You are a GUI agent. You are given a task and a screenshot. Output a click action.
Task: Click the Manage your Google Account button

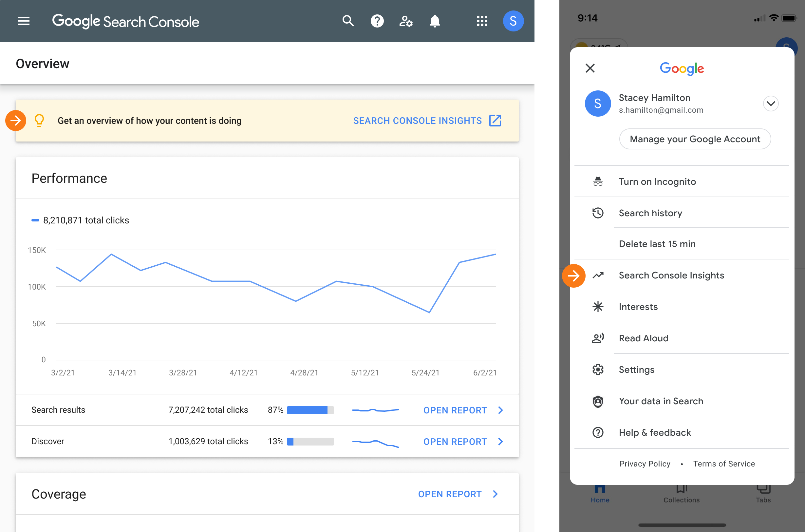[695, 139]
